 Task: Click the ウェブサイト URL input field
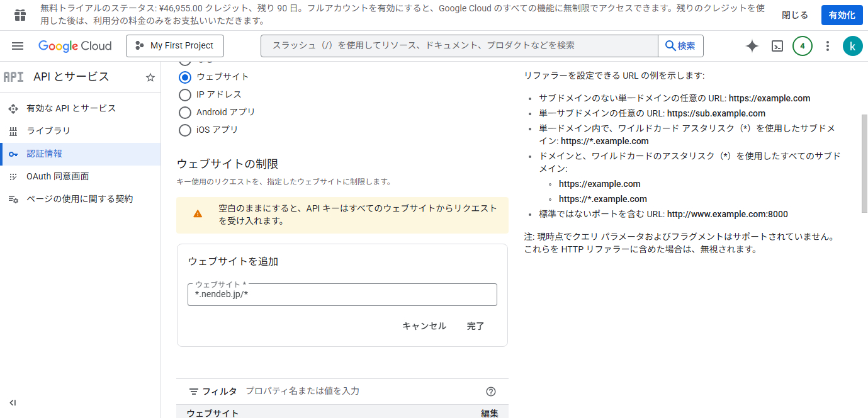pyautogui.click(x=342, y=295)
